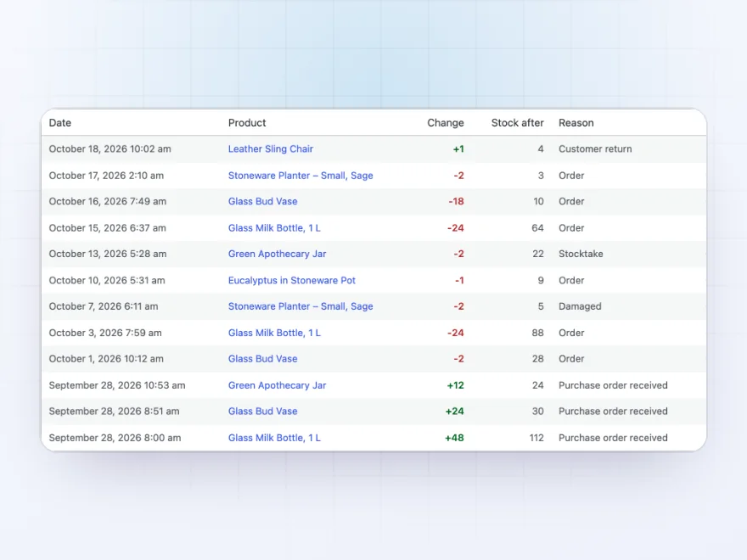Click stock after value 28
Screen dimensions: 747x560
538,359
